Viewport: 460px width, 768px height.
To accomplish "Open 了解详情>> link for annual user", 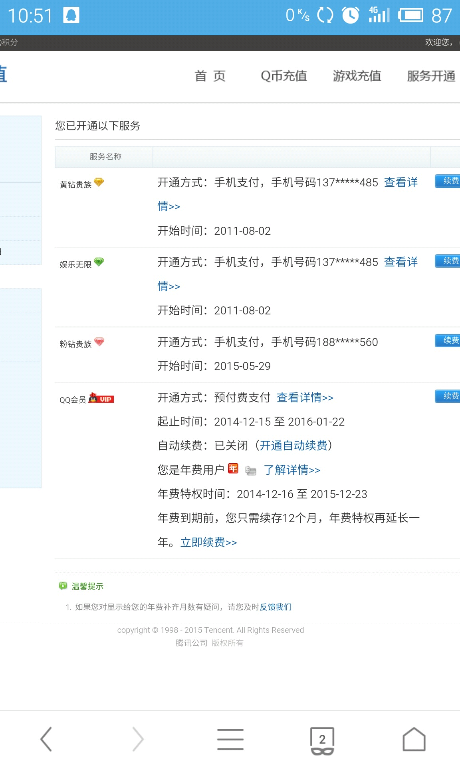I will pos(291,470).
